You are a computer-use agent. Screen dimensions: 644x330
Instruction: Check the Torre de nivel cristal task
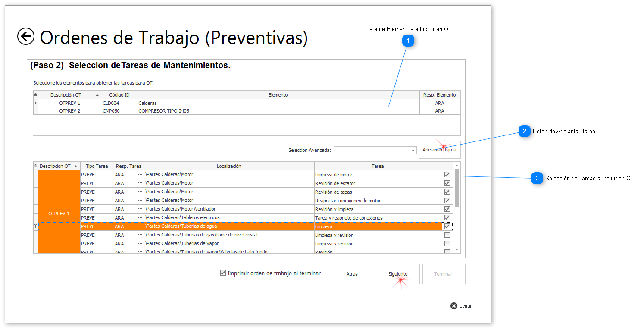click(447, 235)
